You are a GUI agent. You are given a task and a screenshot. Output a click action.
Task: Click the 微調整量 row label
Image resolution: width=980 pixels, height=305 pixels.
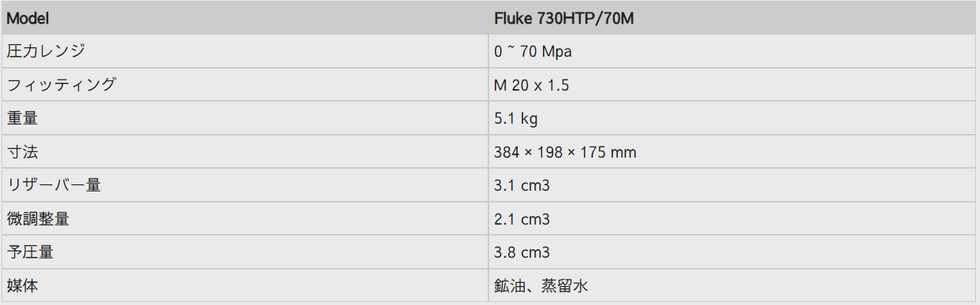[x=38, y=219]
